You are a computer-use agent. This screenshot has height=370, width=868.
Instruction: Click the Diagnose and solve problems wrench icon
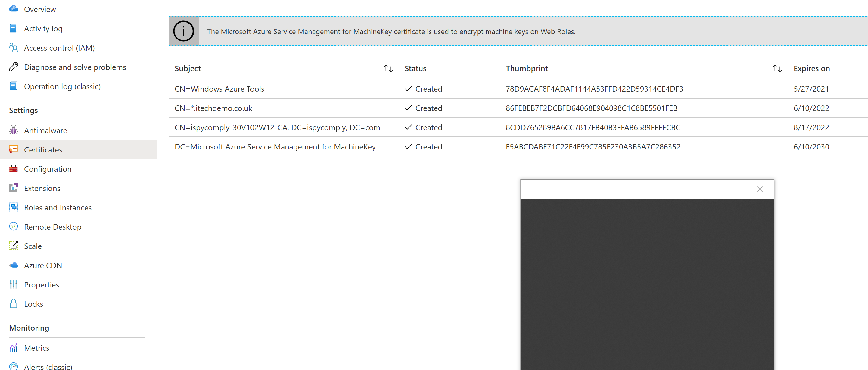(14, 67)
